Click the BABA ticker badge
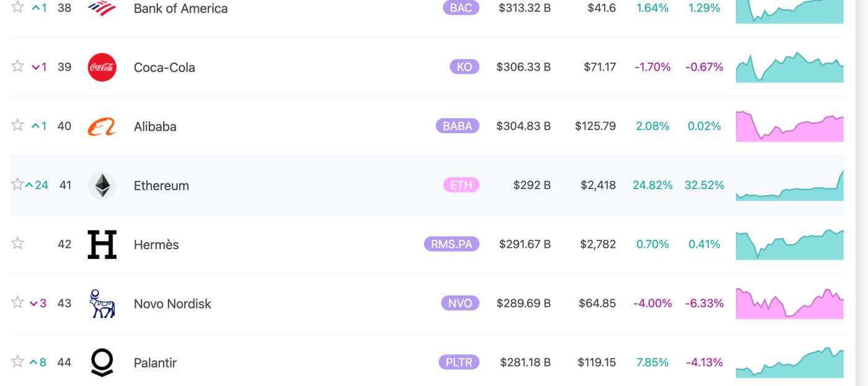 (x=458, y=126)
